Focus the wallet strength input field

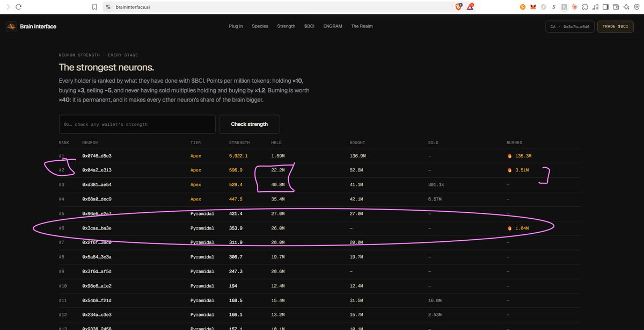click(x=137, y=124)
